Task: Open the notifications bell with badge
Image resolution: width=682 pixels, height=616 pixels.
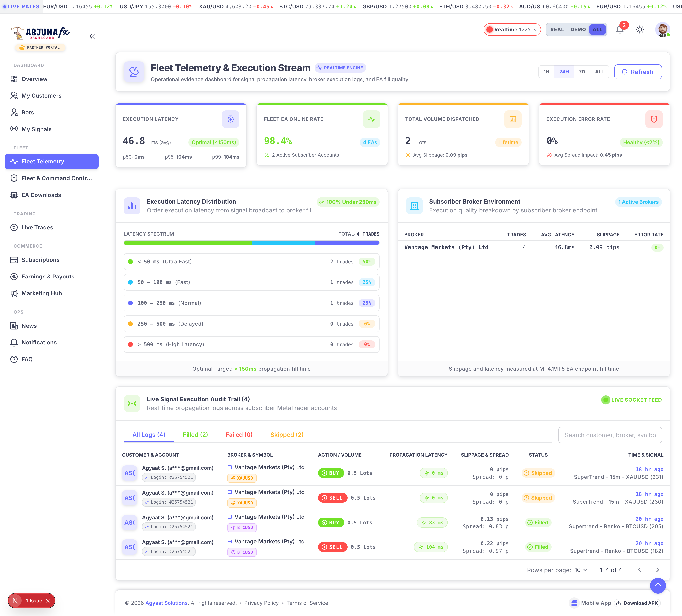Action: (620, 30)
